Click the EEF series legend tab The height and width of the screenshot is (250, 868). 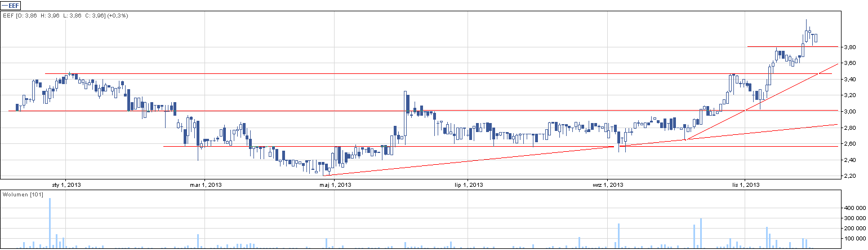tap(11, 5)
